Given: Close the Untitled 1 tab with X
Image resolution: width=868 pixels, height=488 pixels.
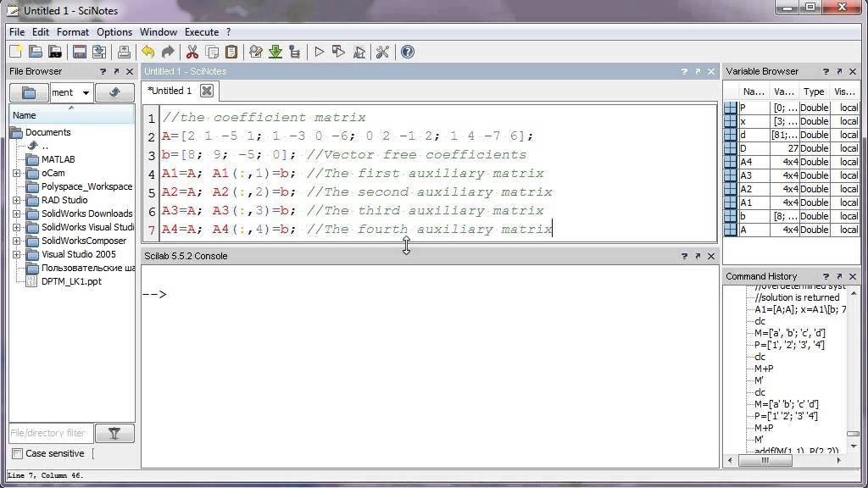Looking at the screenshot, I should click(207, 91).
